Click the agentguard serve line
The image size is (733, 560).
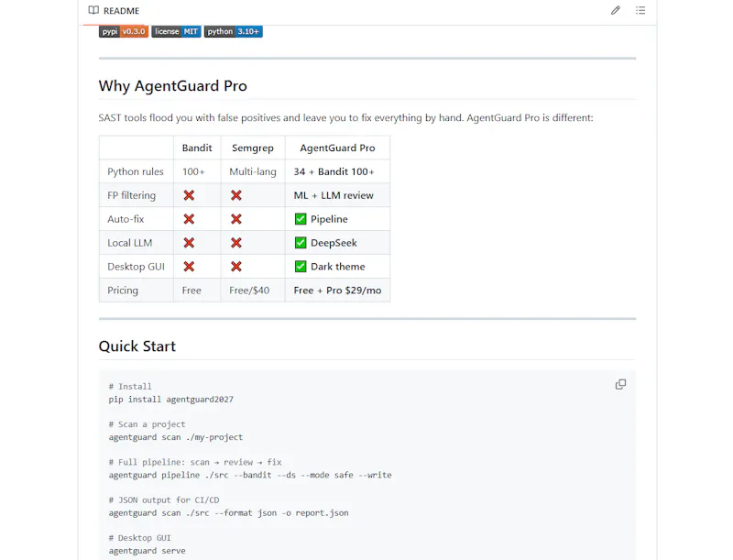(147, 551)
